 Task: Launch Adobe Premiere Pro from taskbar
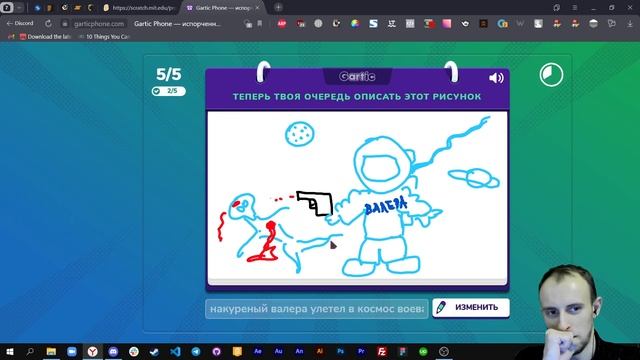coord(361,351)
